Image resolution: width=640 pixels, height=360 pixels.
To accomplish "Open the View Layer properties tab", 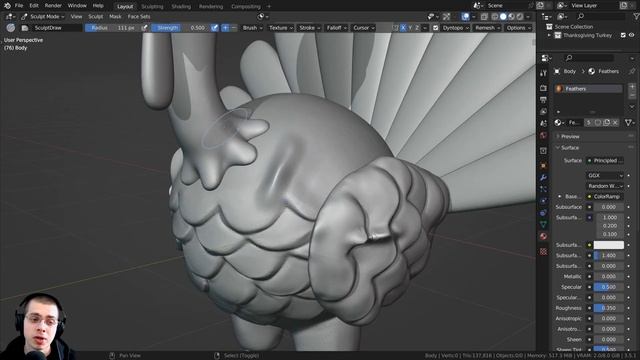I will click(x=543, y=111).
